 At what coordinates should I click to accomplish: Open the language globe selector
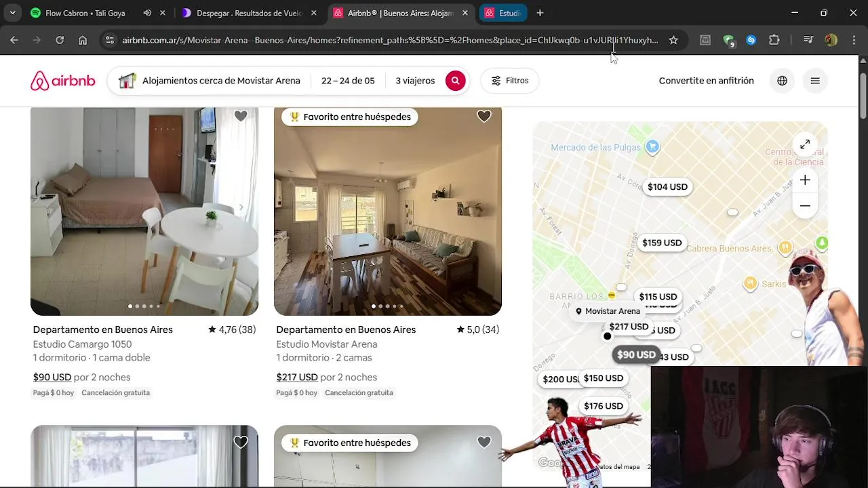click(x=782, y=81)
